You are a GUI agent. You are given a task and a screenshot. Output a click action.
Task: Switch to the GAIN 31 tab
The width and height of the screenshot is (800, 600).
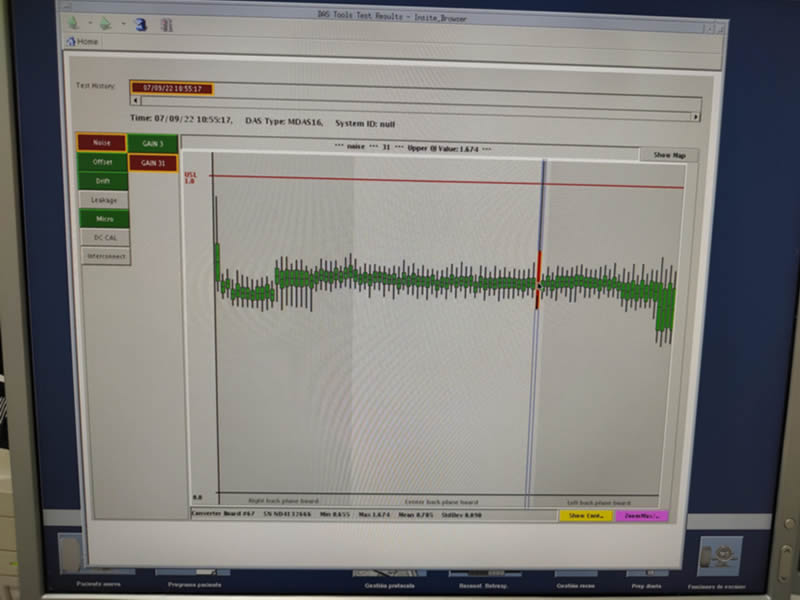(x=153, y=162)
